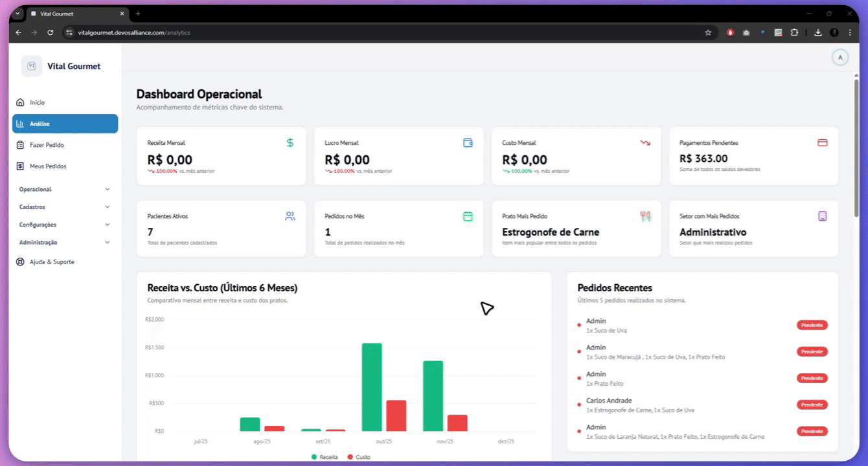Screen dimensions: 868x466
Task: Toggle the Custo legend item in chart
Action: point(360,457)
